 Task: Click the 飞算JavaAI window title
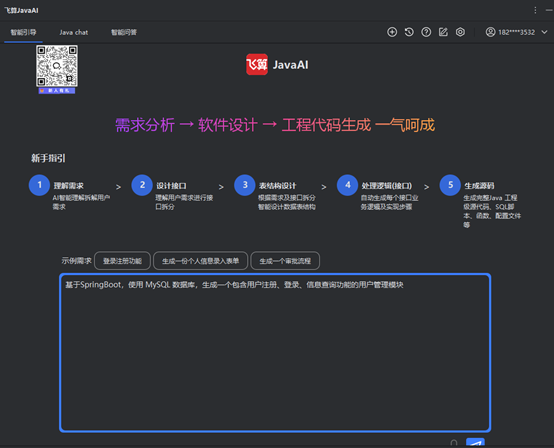(x=21, y=10)
